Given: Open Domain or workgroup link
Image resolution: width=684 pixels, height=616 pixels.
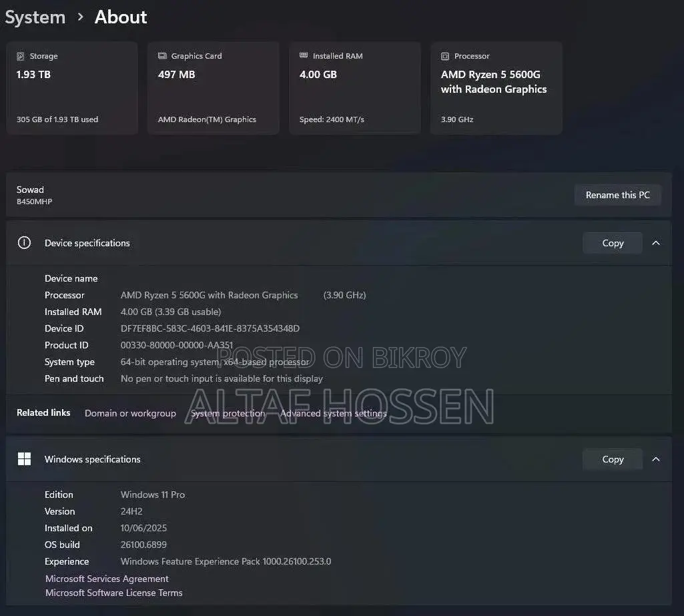Looking at the screenshot, I should pyautogui.click(x=130, y=413).
